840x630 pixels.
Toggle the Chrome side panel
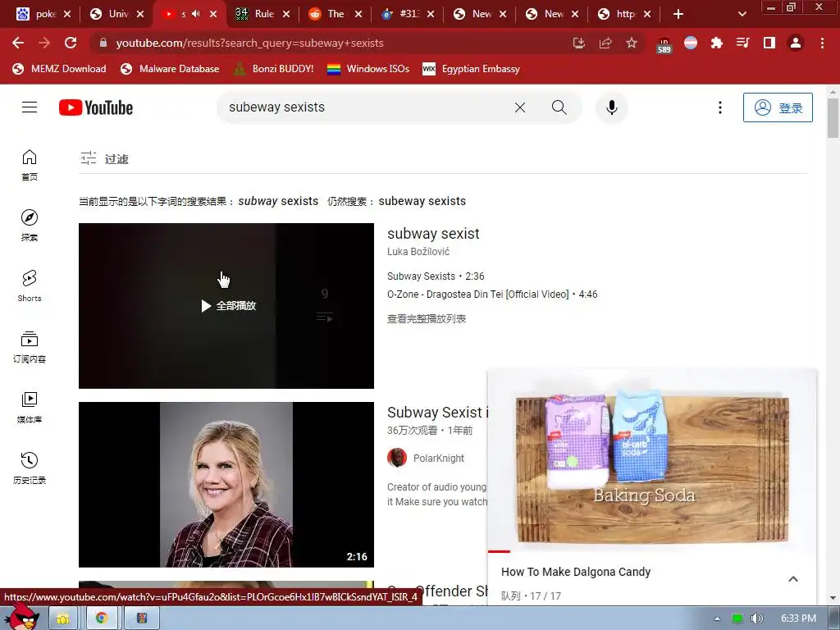[769, 43]
